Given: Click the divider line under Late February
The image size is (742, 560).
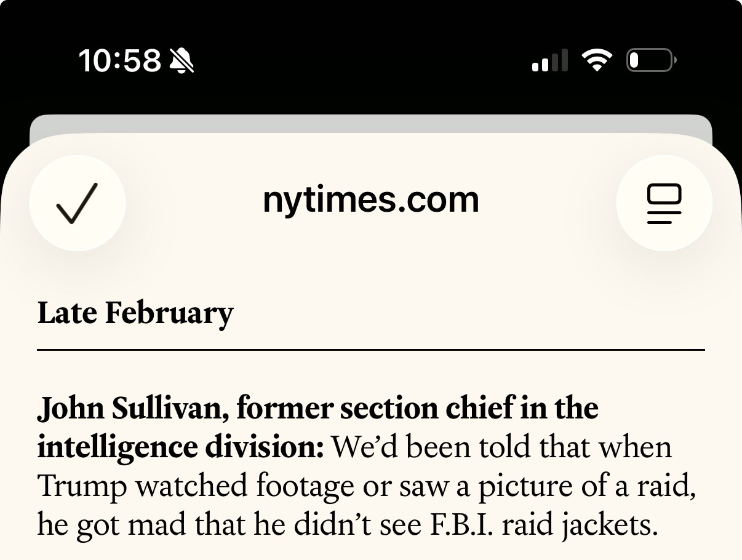Looking at the screenshot, I should [x=370, y=350].
